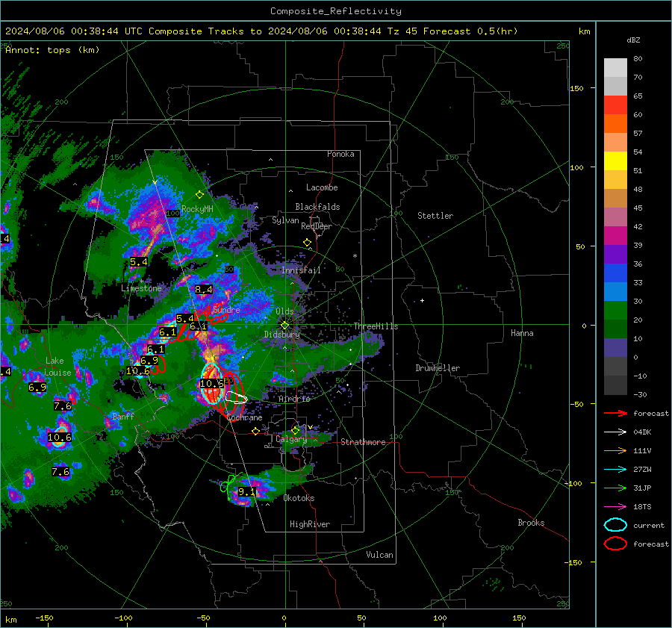Click the Okotoks label
Screen dimensions: 672x628
(x=299, y=498)
